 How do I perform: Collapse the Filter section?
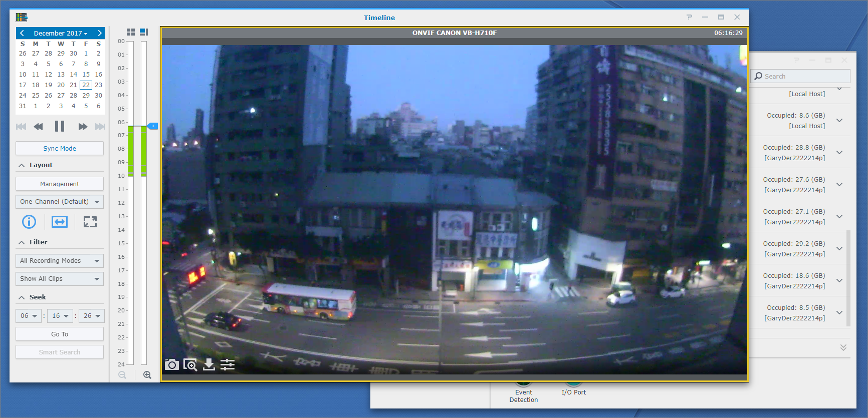22,242
